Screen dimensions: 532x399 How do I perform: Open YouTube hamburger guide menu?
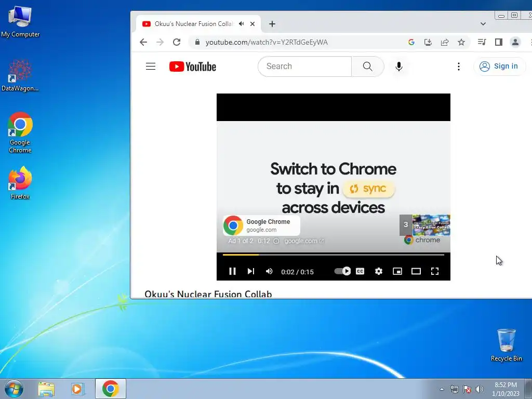[x=151, y=66]
